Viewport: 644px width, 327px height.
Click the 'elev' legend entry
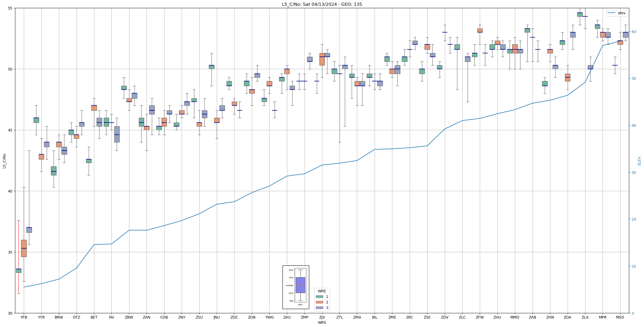pyautogui.click(x=617, y=13)
